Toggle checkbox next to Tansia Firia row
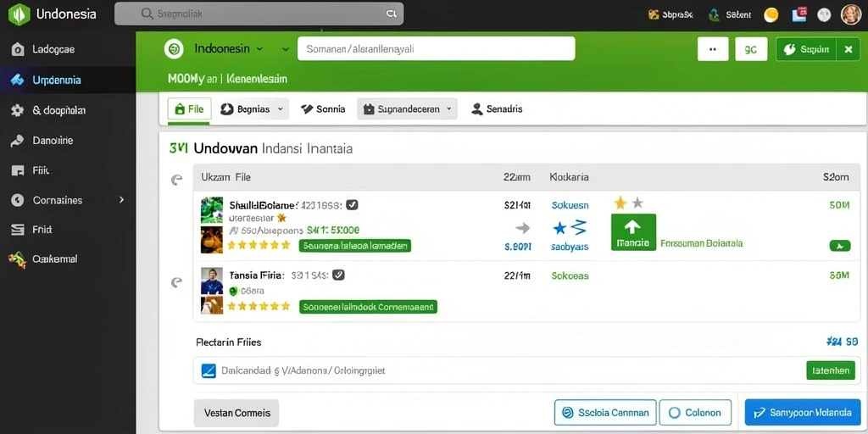868x434 pixels. pos(339,275)
